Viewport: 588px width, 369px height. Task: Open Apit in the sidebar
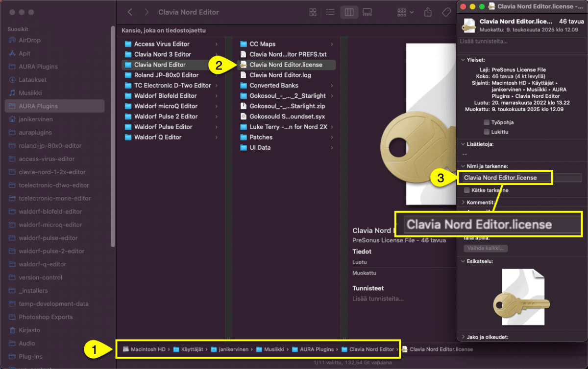[24, 53]
